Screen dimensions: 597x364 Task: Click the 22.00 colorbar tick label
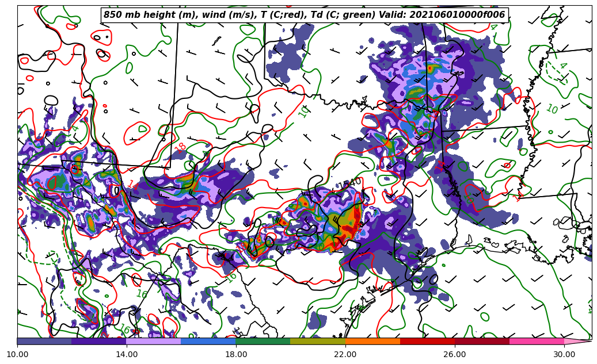coord(345,355)
